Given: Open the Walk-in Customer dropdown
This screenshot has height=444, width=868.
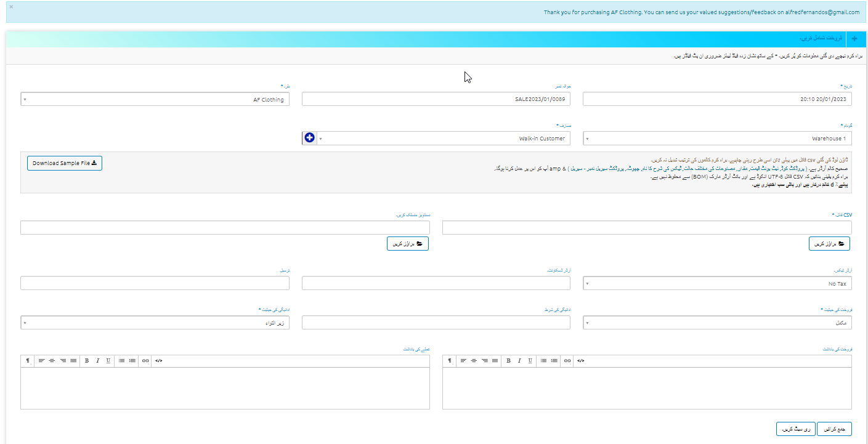Looking at the screenshot, I should [444, 139].
